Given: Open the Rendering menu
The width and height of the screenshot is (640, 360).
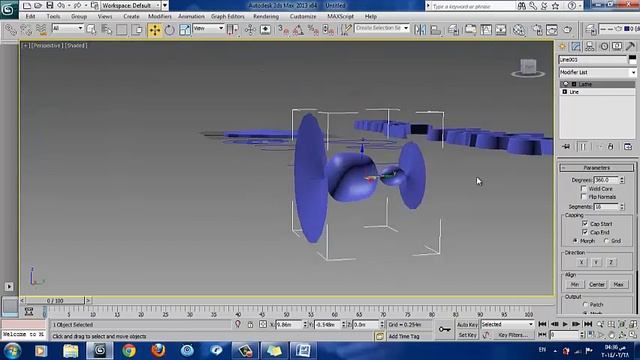Looking at the screenshot, I should (x=266, y=16).
